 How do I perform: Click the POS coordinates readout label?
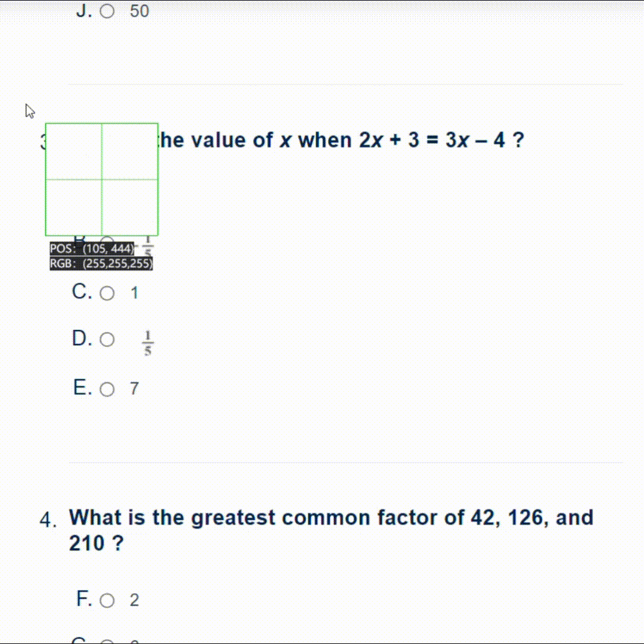[91, 249]
